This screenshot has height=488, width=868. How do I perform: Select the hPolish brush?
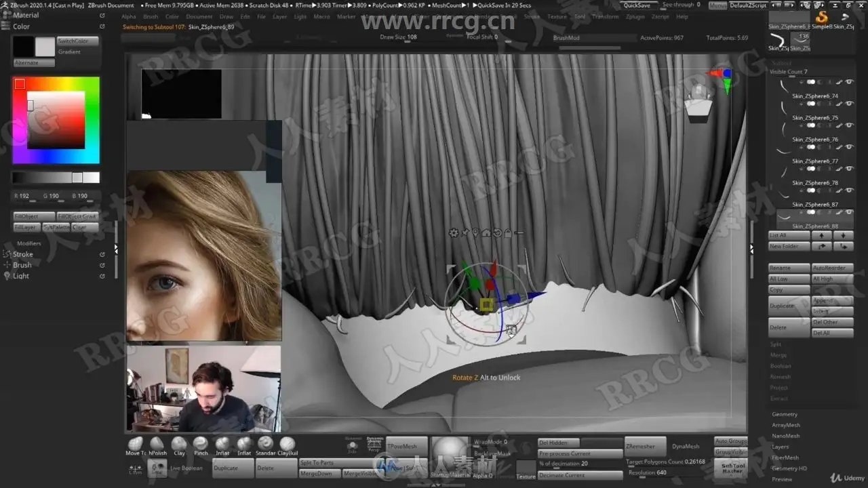(157, 445)
